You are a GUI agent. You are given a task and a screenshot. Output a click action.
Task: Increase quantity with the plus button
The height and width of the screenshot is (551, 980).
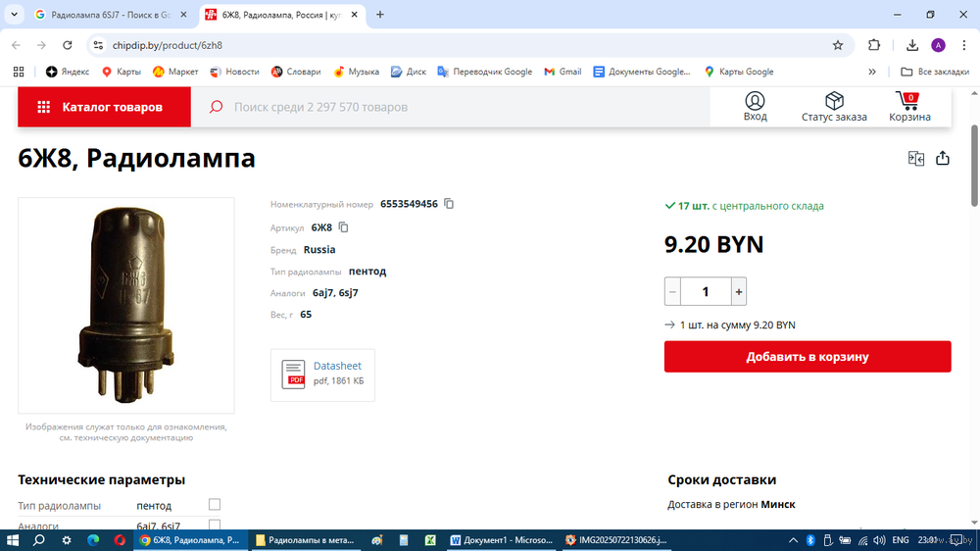(739, 291)
